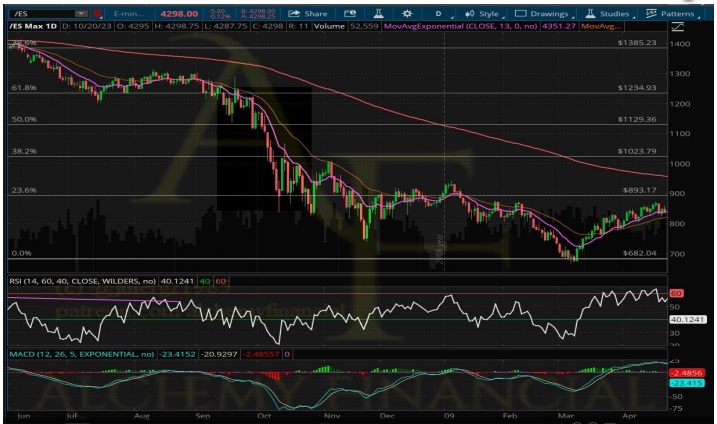717x424 pixels.
Task: Click the $1129.36 Fibonacci price label
Action: pyautogui.click(x=637, y=119)
